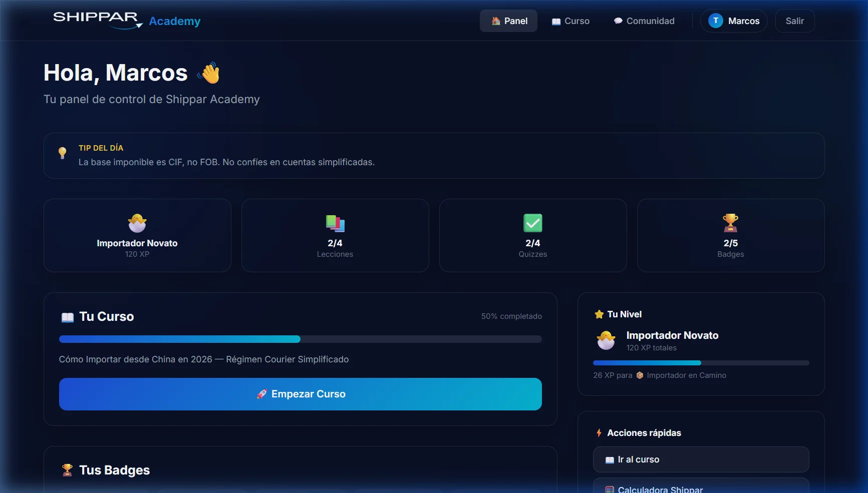Click the green checkmark icon above 2/4 Quizzes
Image resolution: width=868 pixels, height=493 pixels.
point(532,223)
